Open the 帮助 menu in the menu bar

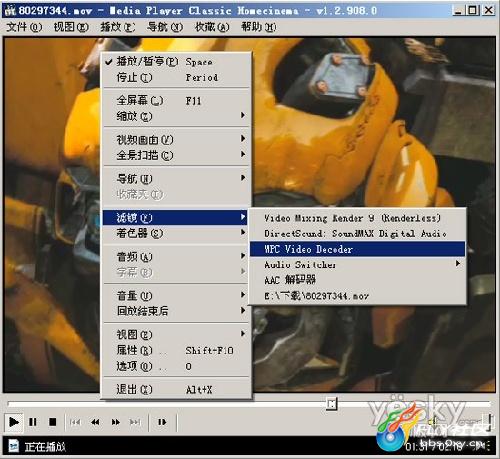click(259, 27)
